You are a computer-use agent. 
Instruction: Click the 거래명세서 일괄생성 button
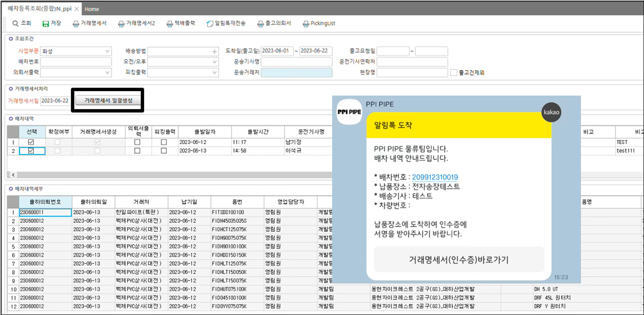point(109,100)
